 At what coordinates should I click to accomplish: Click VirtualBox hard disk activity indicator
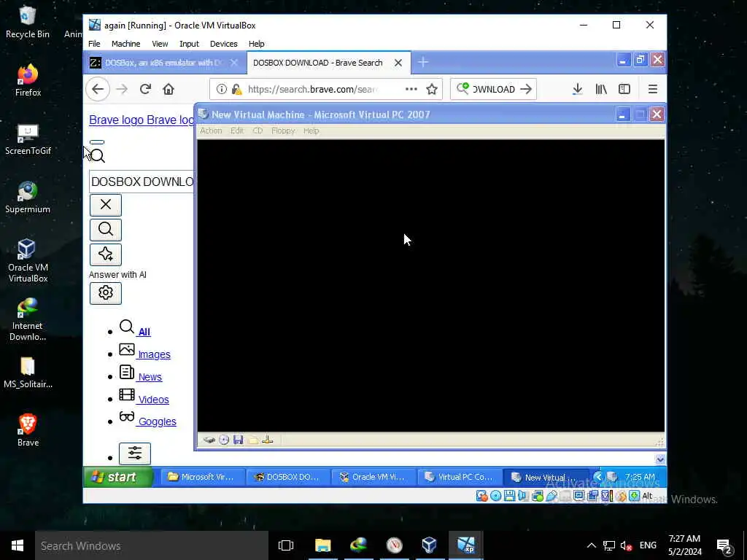point(481,496)
